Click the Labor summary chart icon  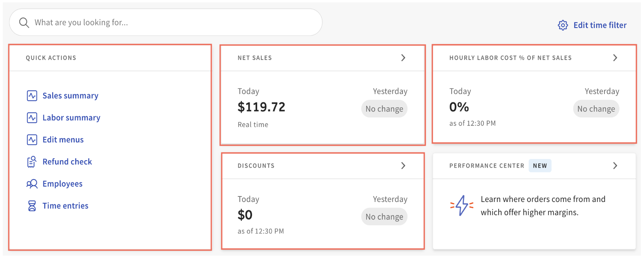pos(32,118)
